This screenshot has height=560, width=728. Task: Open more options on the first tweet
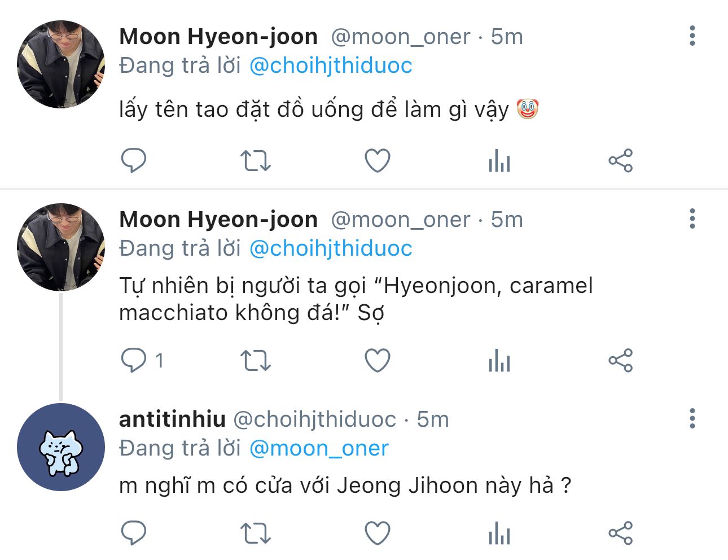692,36
